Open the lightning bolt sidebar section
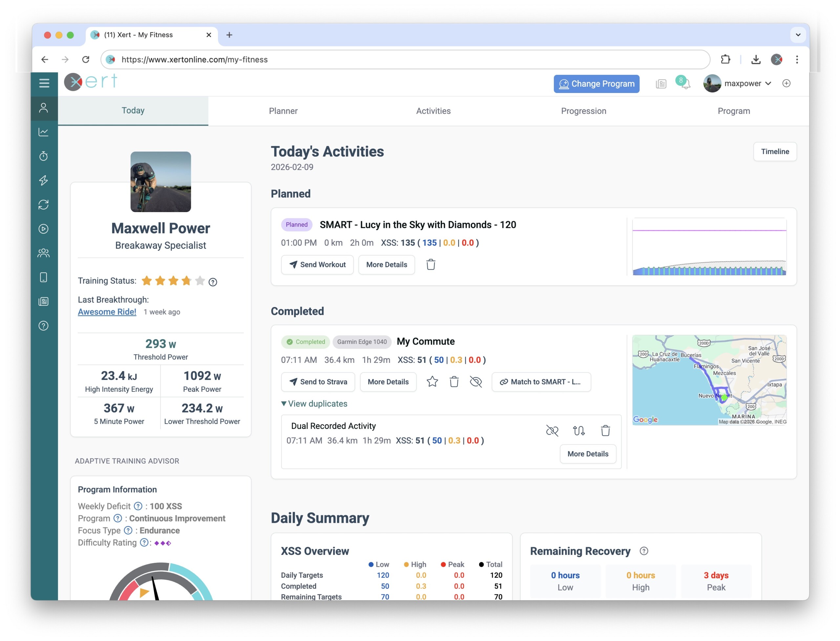The height and width of the screenshot is (641, 840). point(43,180)
